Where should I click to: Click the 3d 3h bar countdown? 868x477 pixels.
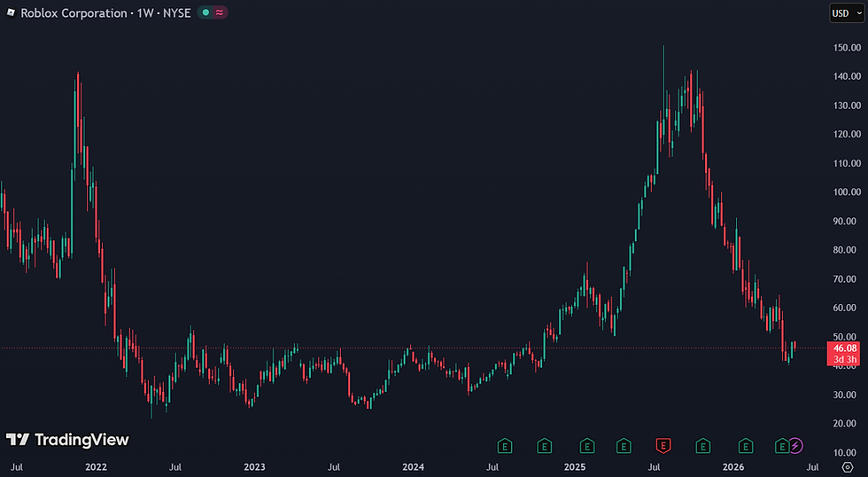tap(845, 360)
